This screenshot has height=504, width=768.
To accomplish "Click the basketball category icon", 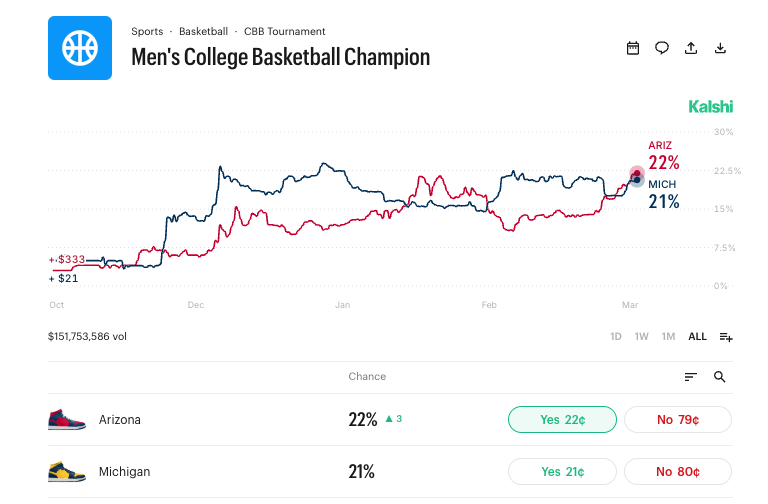I will click(80, 48).
